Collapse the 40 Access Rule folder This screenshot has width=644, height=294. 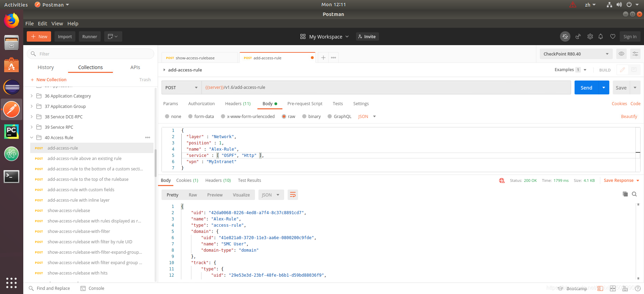click(x=32, y=137)
